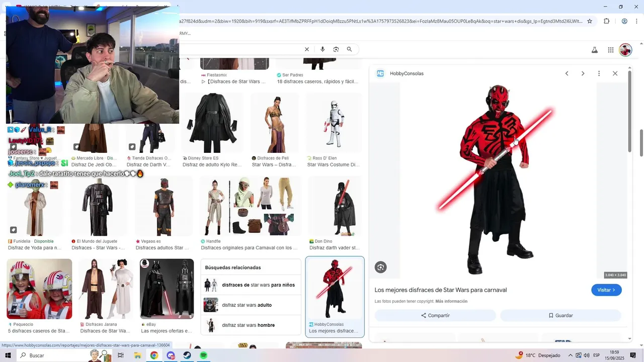This screenshot has height=362, width=644.
Task: Go to previous image in preview panel
Action: (x=567, y=73)
